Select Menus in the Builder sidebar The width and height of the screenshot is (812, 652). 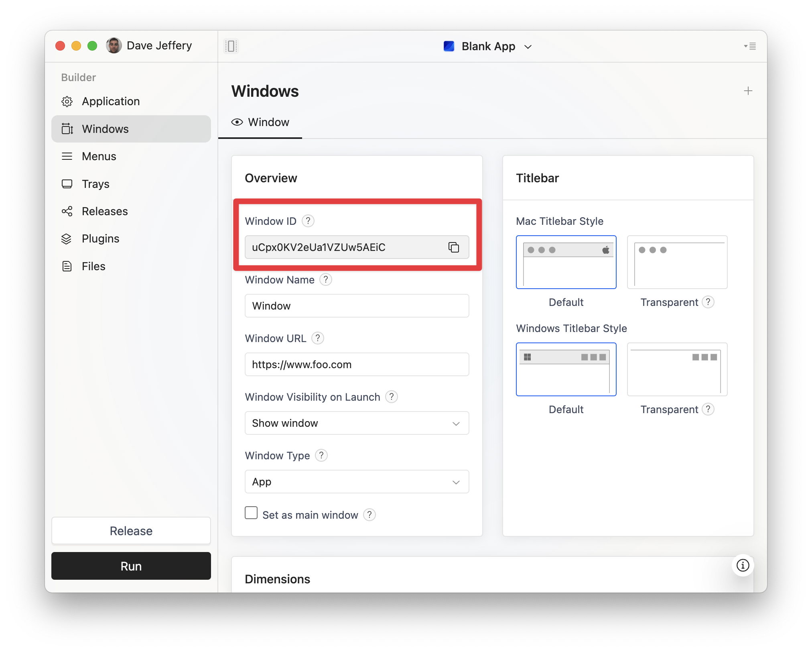[x=99, y=156]
